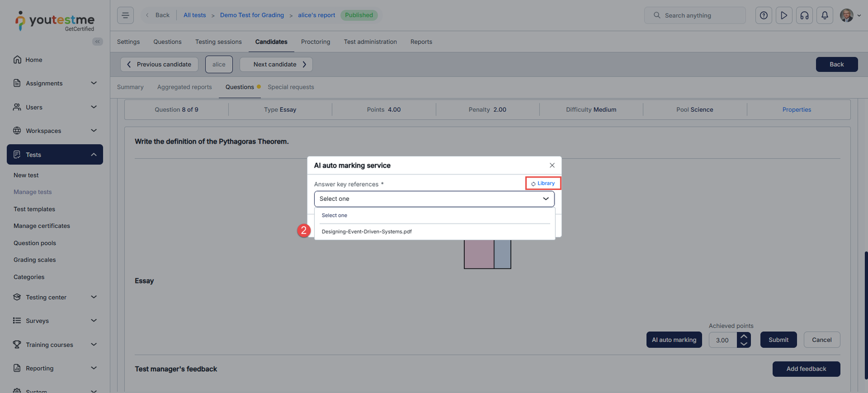Switch to the Proctoring tab
Viewport: 868px width, 393px height.
tap(315, 42)
